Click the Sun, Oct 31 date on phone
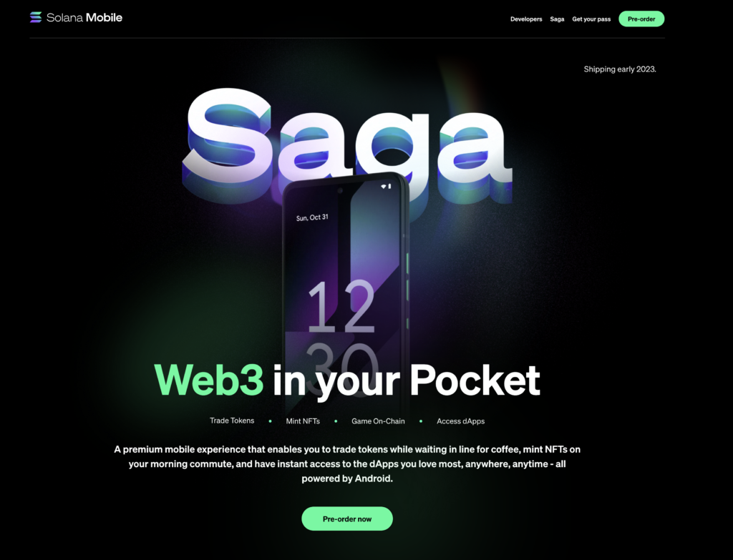The image size is (733, 560). [312, 217]
